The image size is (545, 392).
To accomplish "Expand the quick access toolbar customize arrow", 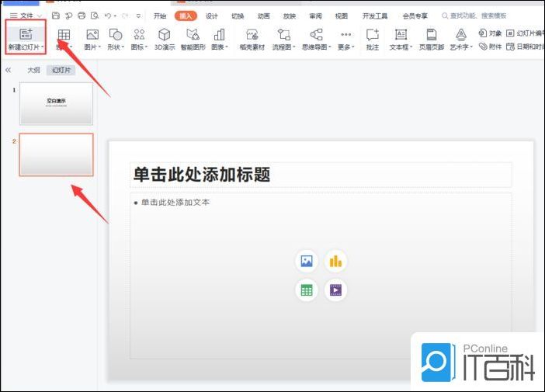I will pos(138,16).
